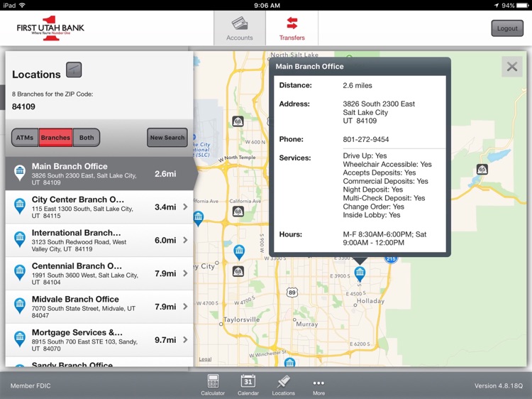
Task: Open the Accounts tab
Action: (x=240, y=28)
